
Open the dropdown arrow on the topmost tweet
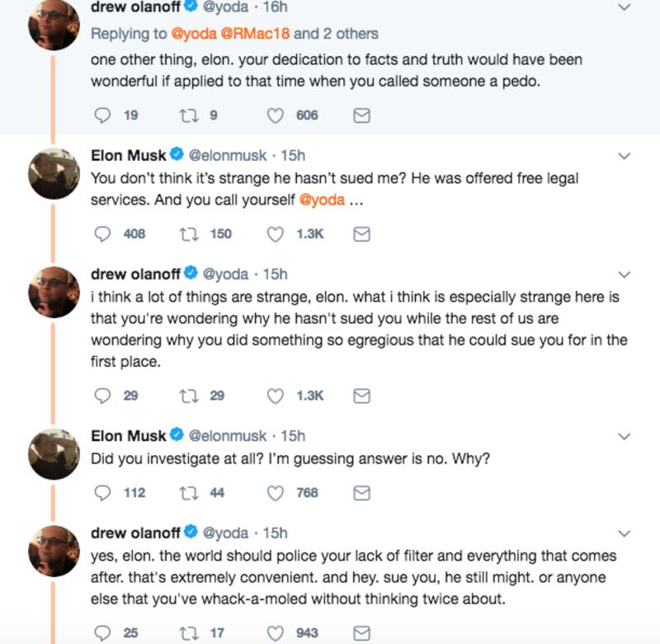point(625,7)
